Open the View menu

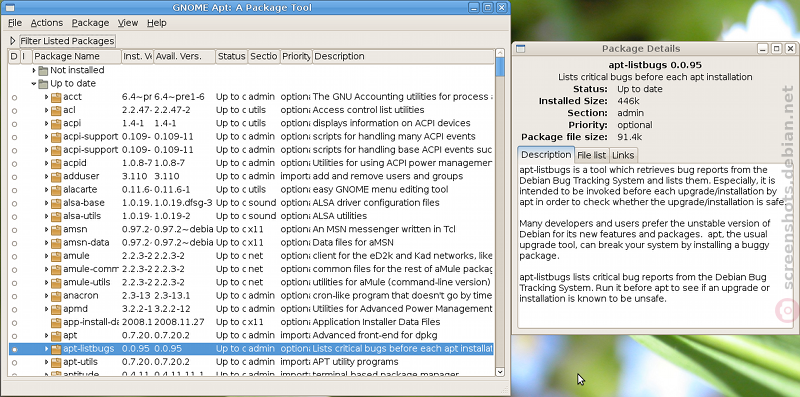click(x=128, y=22)
